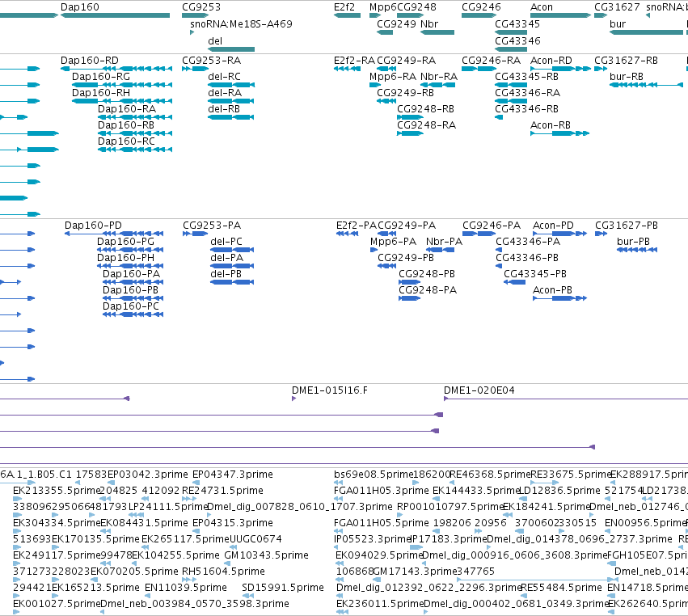Click transcript CG9246-RA label

coord(491,60)
